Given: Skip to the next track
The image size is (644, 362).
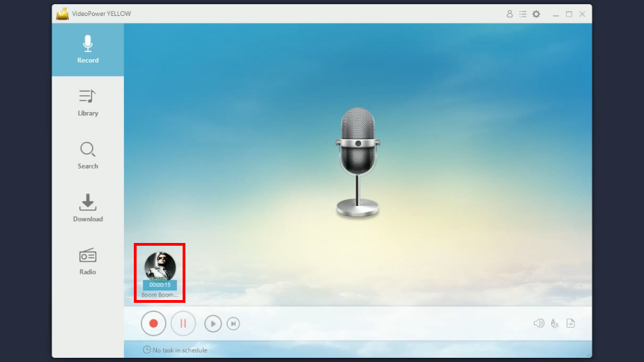Looking at the screenshot, I should [233, 324].
